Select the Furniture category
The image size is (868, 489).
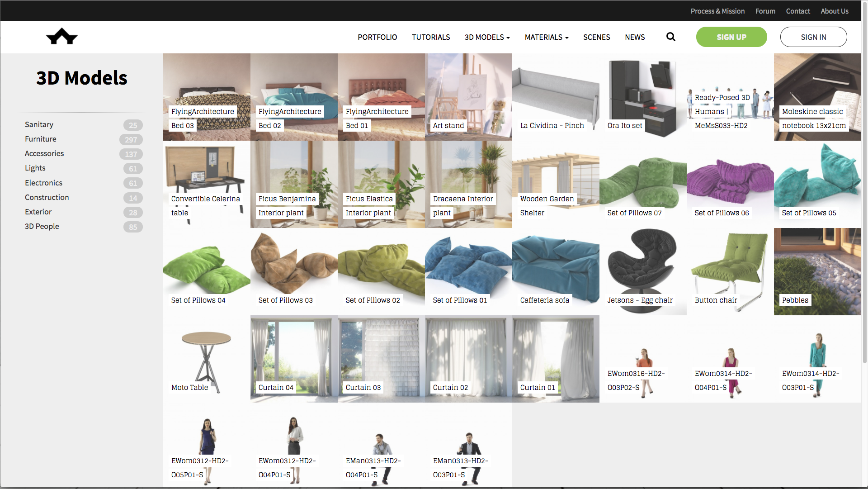point(41,139)
